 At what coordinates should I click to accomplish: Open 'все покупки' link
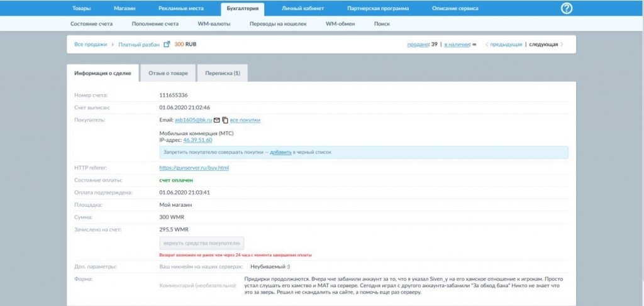point(245,120)
